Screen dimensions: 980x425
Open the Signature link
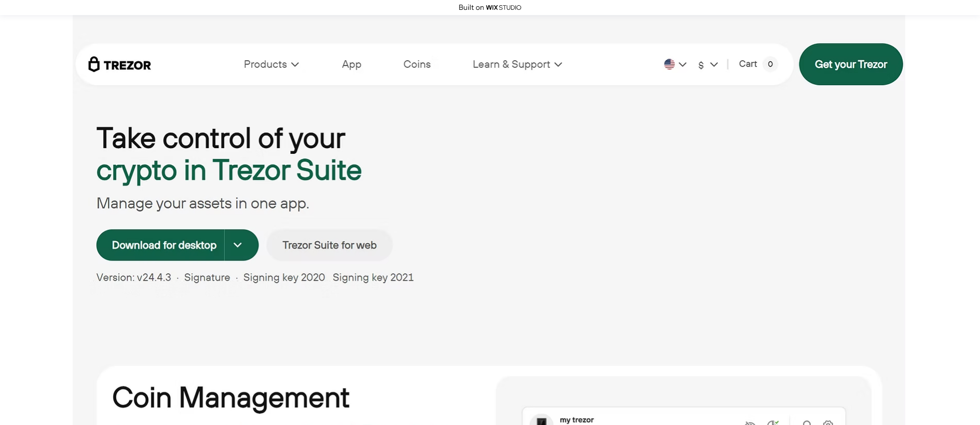coord(207,277)
